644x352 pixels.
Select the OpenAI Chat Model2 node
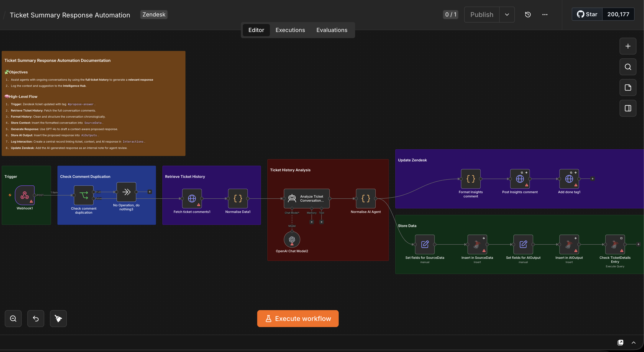[292, 240]
